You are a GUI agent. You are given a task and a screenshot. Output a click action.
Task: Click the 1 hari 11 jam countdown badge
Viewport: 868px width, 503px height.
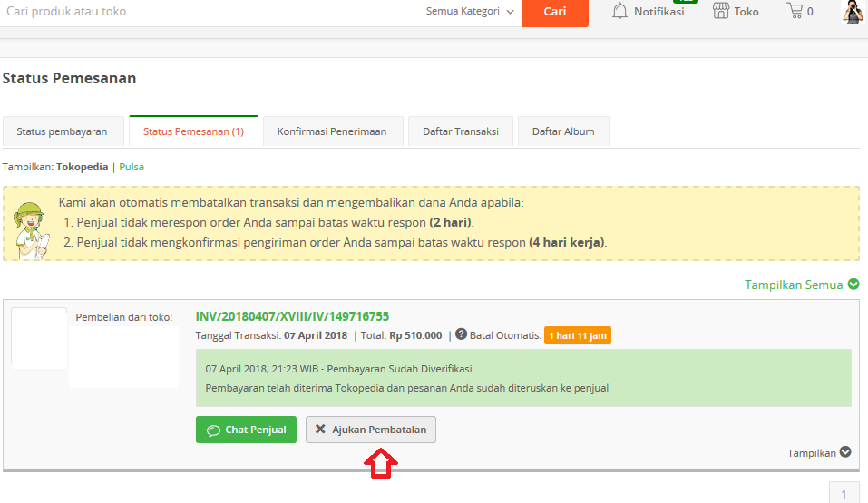(x=578, y=335)
